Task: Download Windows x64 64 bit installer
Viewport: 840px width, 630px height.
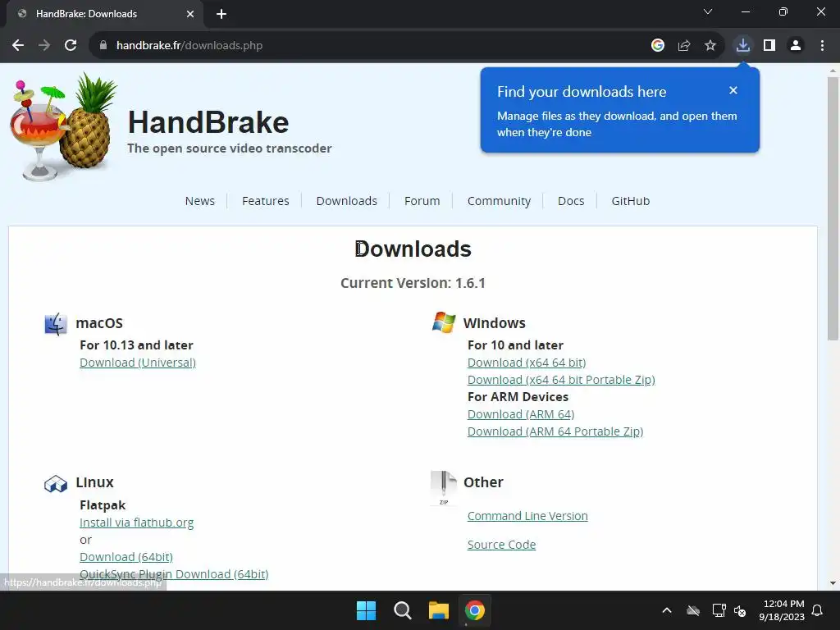Action: [x=527, y=363]
